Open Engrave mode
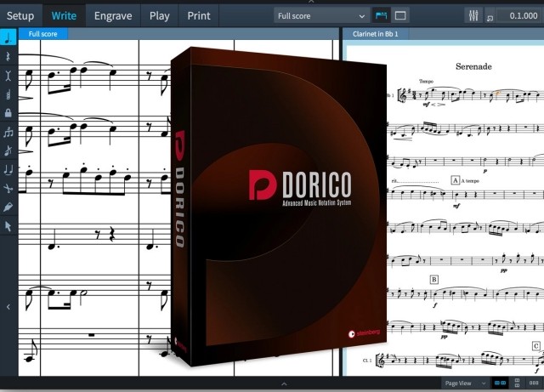Image resolution: width=544 pixels, height=392 pixels. coord(113,15)
